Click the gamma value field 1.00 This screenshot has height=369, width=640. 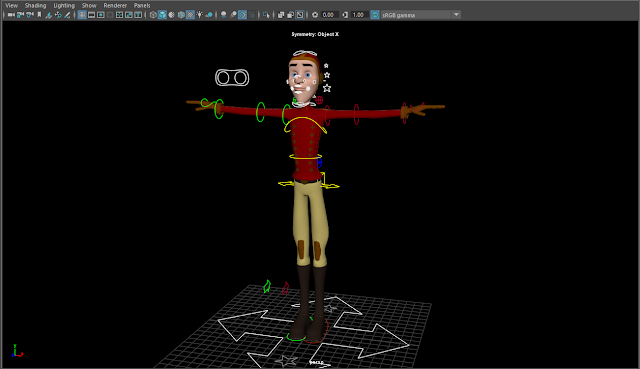pos(358,15)
